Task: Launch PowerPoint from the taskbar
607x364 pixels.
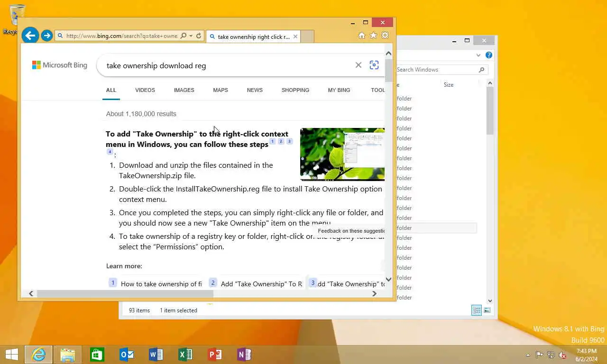Action: click(215, 355)
